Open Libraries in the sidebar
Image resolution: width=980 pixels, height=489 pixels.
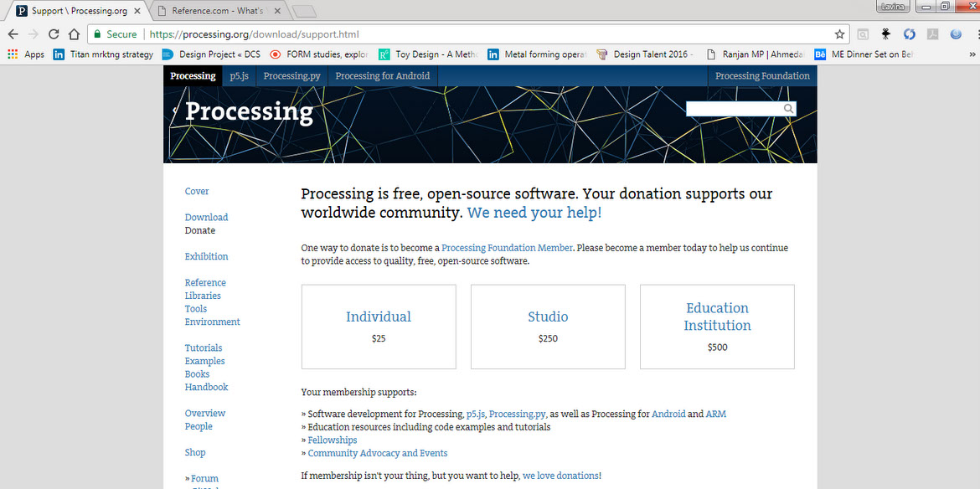tap(203, 296)
